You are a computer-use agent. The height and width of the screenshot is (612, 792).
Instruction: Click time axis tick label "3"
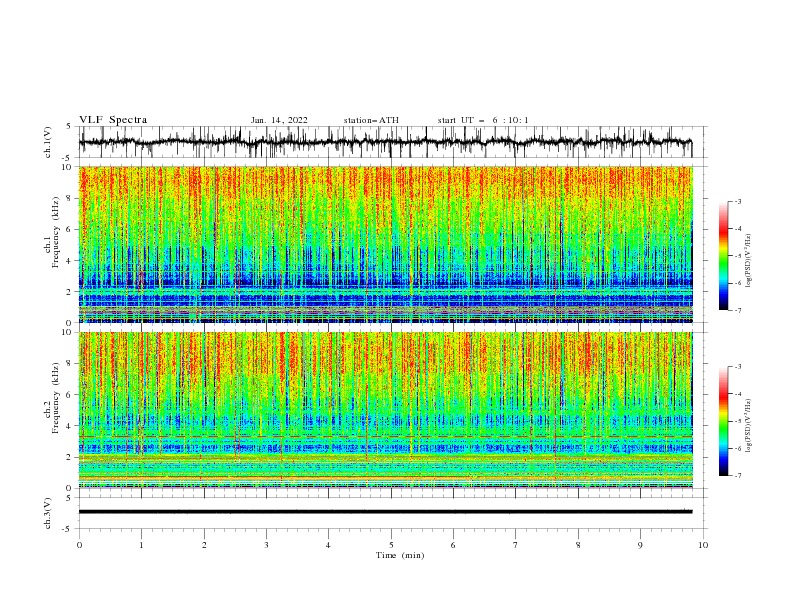pos(266,545)
